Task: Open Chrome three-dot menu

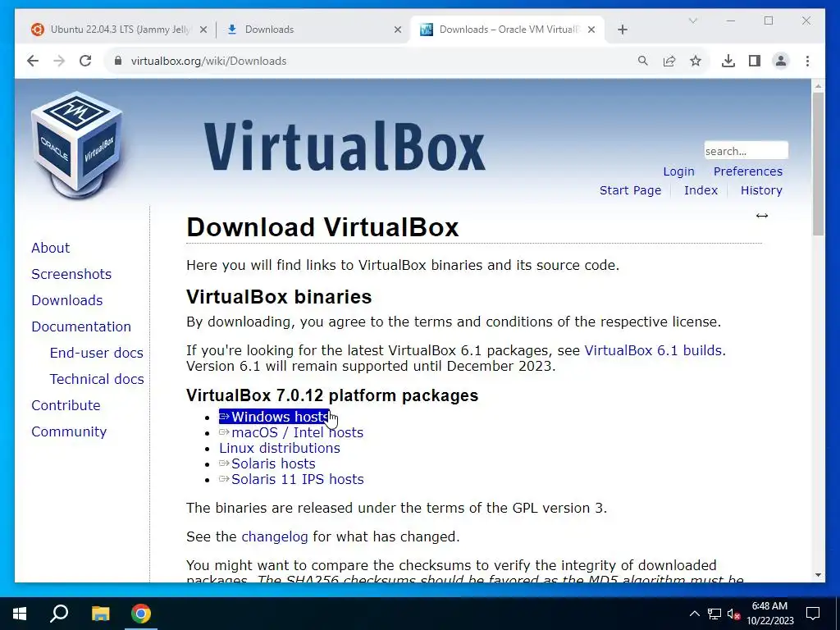Action: click(807, 61)
